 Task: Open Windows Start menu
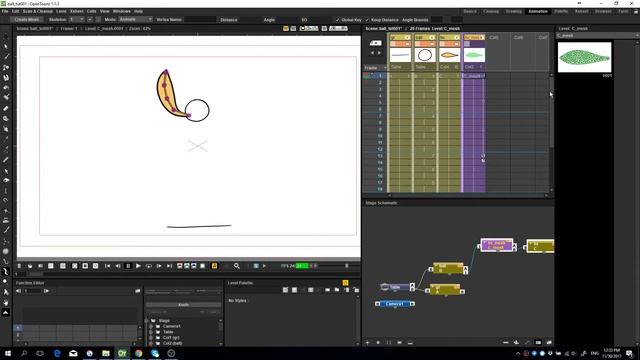point(8,353)
